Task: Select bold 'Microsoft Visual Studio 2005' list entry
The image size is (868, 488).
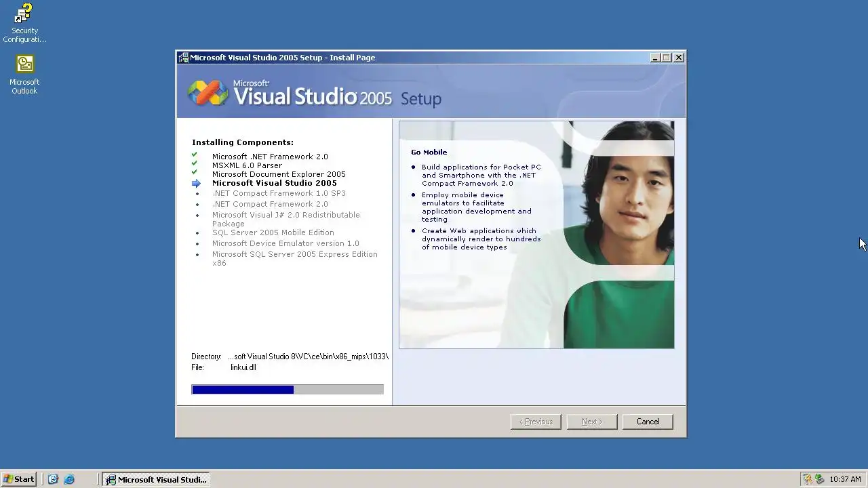Action: tap(275, 183)
